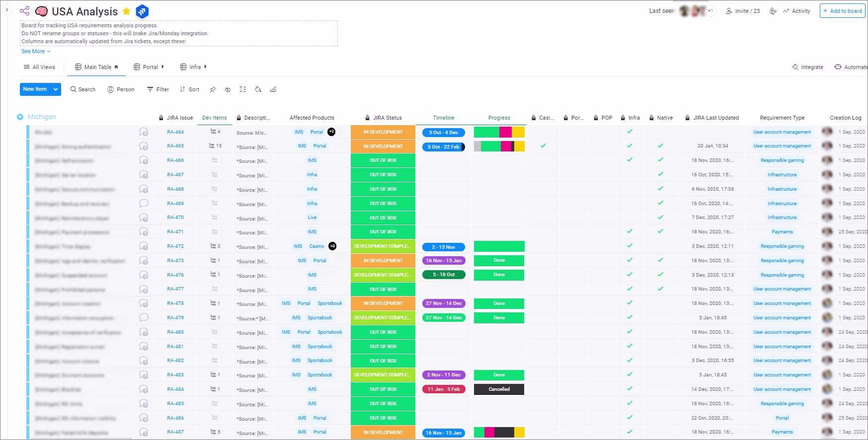Viewport: 868px width, 440px height.
Task: Open the RA-472 Jira issue link
Action: 175,246
